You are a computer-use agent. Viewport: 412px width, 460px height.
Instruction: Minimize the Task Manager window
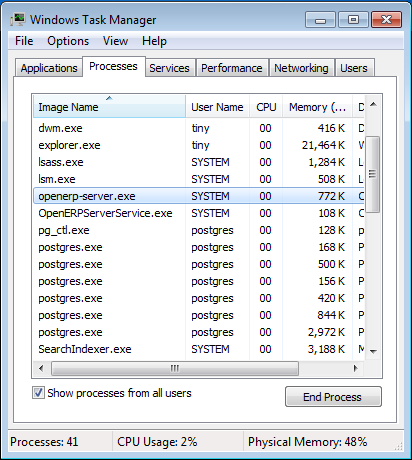point(320,20)
